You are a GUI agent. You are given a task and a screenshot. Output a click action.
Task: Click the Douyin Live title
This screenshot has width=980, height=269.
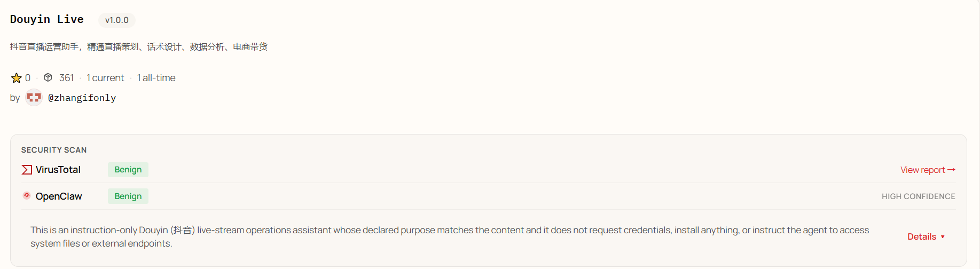pos(47,19)
